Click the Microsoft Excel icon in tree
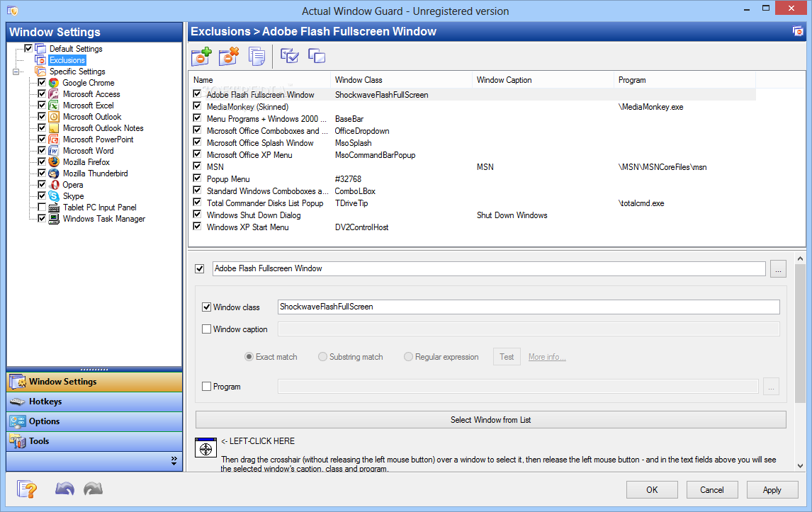This screenshot has width=812, height=512. coord(54,106)
